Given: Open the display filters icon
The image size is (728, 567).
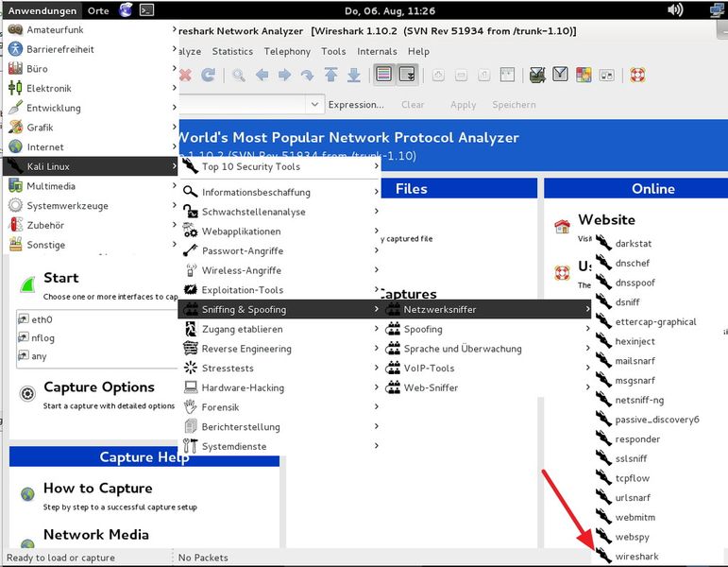Looking at the screenshot, I should [560, 75].
